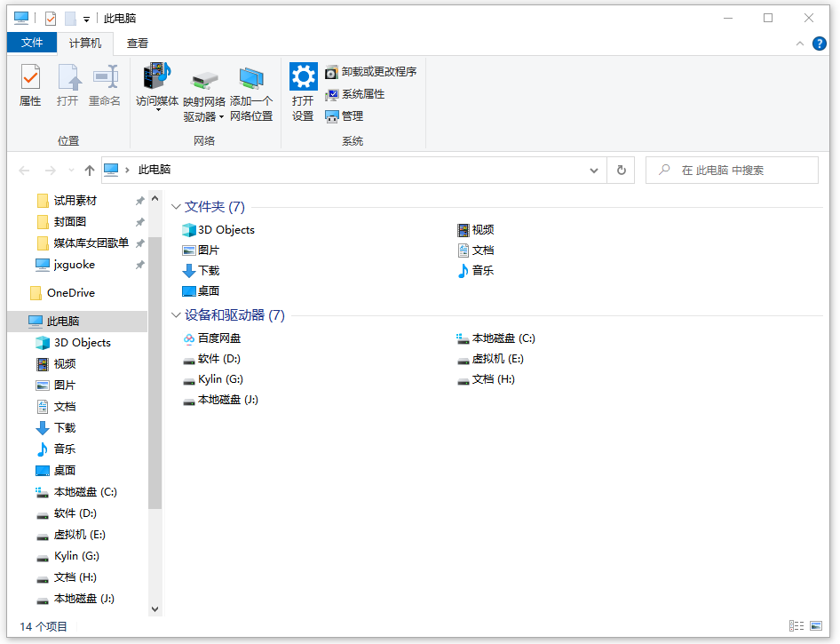
Task: Switch to details view in status bar
Action: pyautogui.click(x=796, y=626)
